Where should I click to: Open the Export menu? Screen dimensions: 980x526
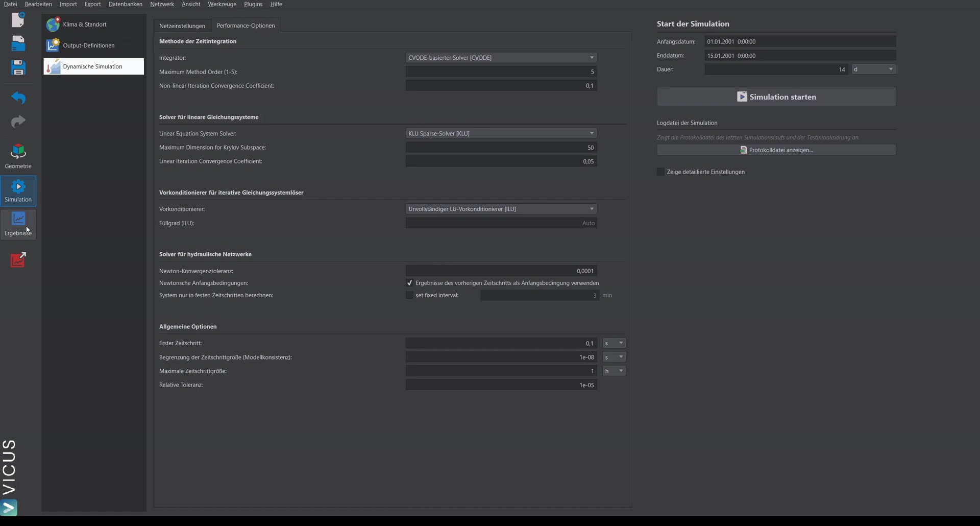pyautogui.click(x=92, y=4)
